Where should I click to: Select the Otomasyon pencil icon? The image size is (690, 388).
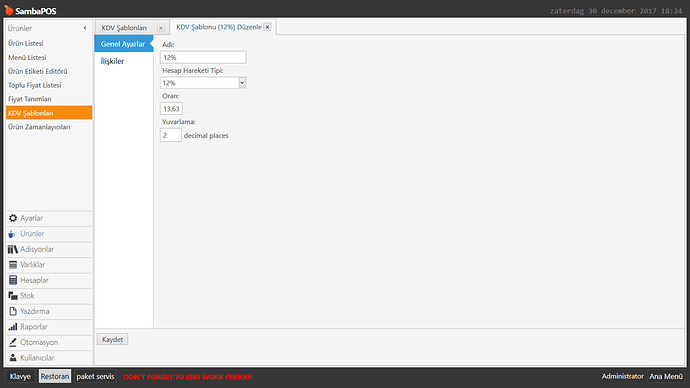click(13, 342)
